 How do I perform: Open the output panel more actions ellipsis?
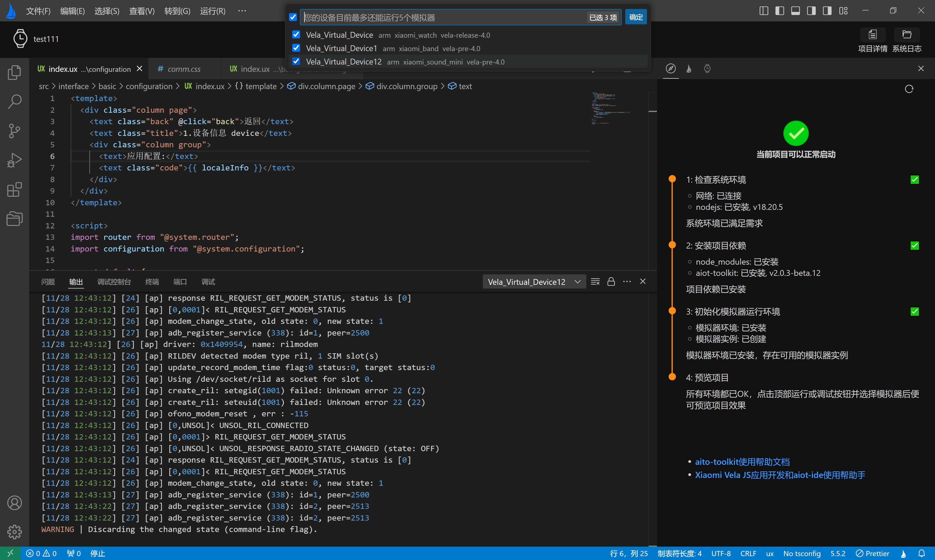[x=627, y=281]
